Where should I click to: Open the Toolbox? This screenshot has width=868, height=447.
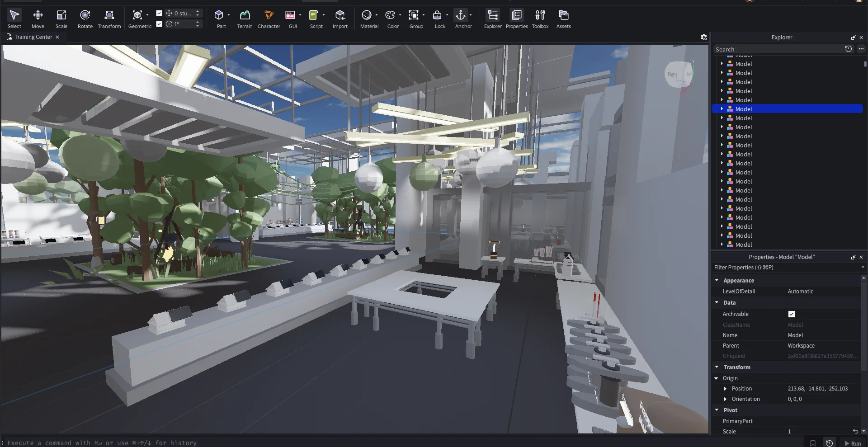click(x=540, y=19)
